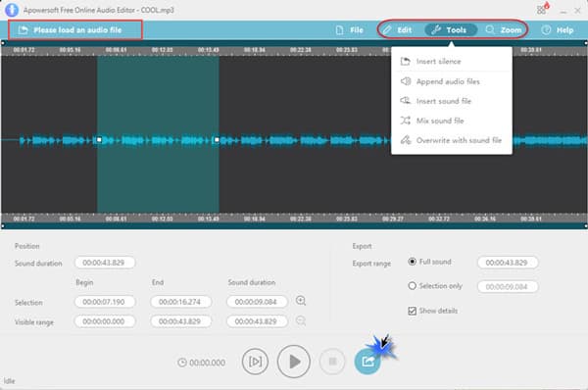Click the Selection sound duration field

(257, 302)
